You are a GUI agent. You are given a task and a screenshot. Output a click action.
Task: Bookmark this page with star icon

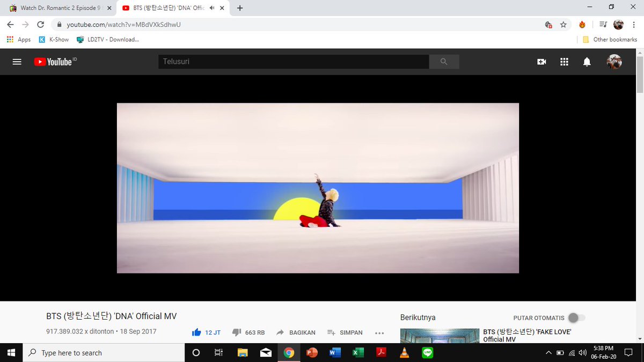(x=563, y=25)
